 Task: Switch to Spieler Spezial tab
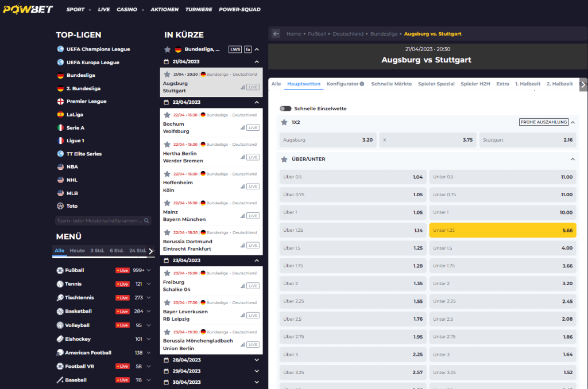(x=436, y=84)
